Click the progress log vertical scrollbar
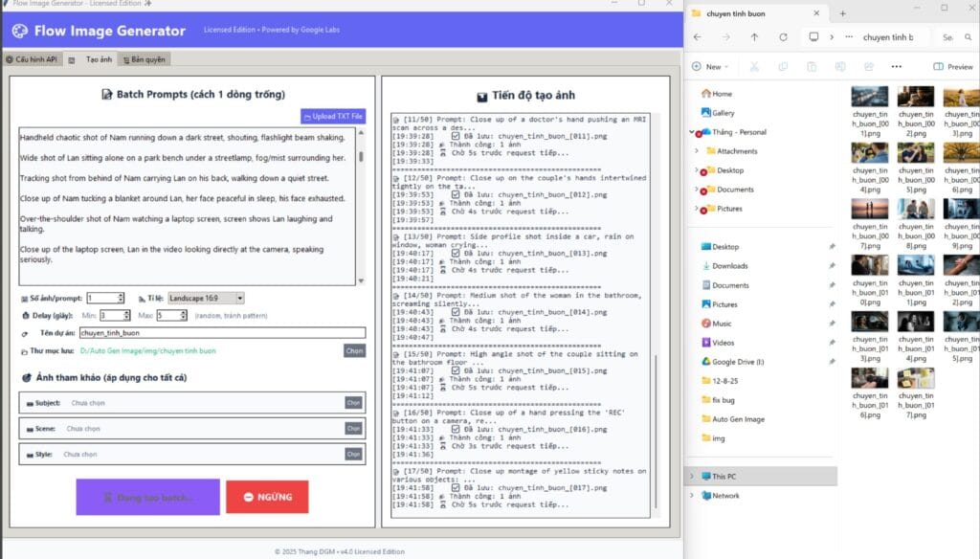Viewport: 980px width, 559px height. (x=656, y=432)
